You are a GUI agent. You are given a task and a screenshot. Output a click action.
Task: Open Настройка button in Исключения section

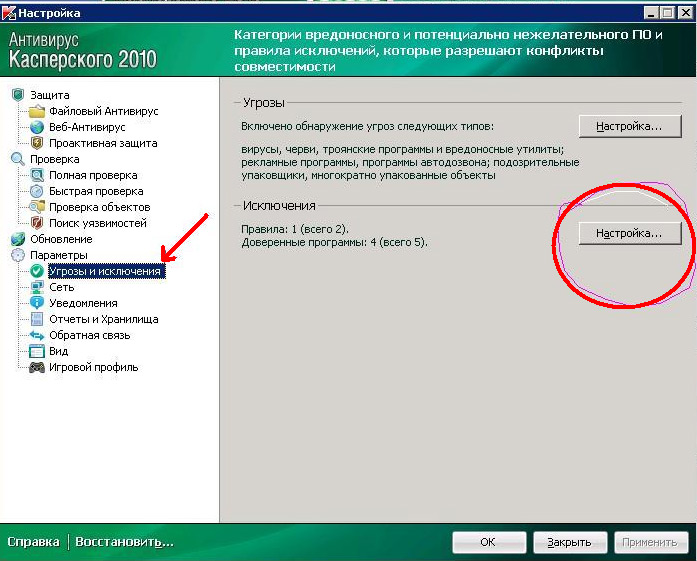point(630,233)
